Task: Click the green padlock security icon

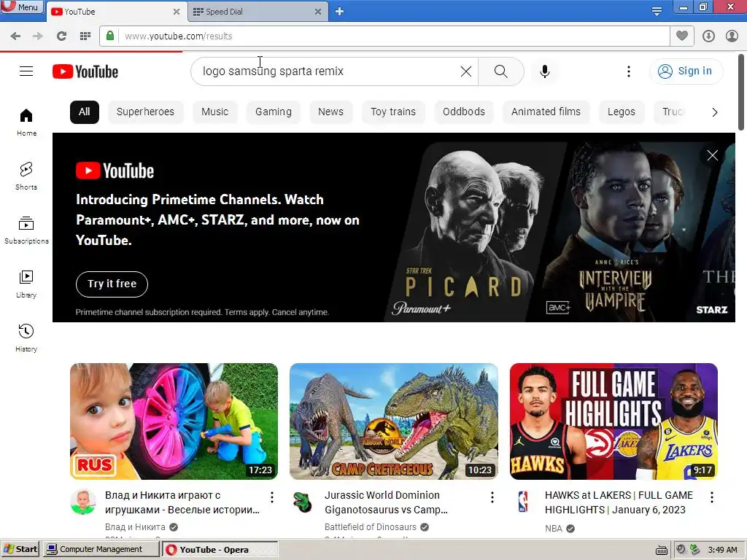Action: coord(110,36)
